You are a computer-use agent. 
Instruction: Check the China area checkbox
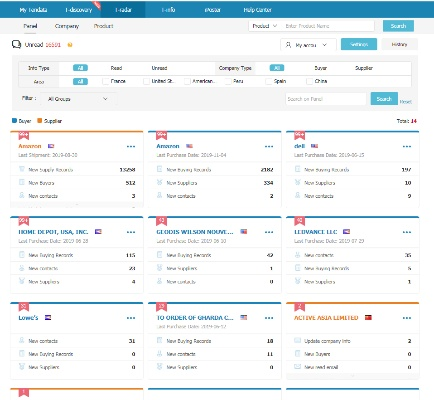pyautogui.click(x=309, y=81)
